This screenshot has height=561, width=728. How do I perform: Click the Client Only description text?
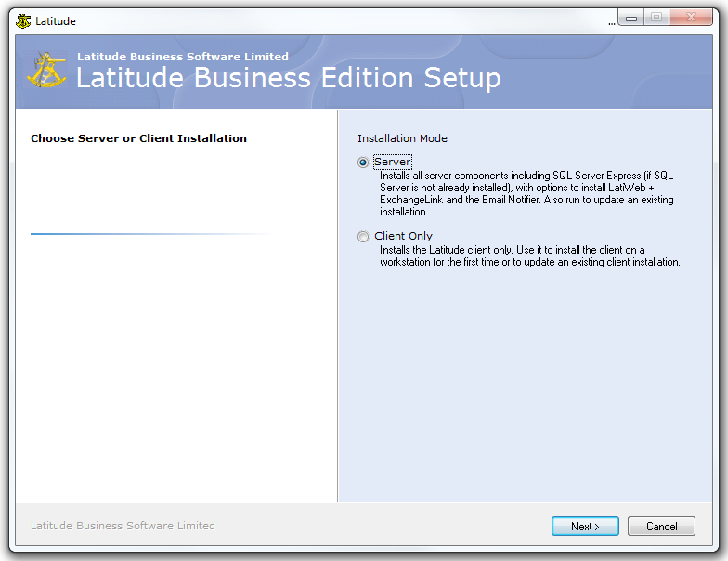(529, 256)
